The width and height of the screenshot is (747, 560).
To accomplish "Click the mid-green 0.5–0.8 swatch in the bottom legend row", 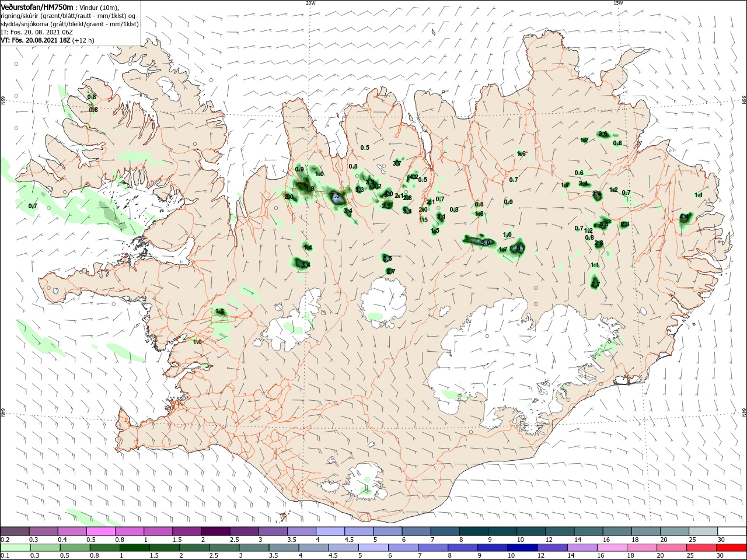I will coord(75,548).
